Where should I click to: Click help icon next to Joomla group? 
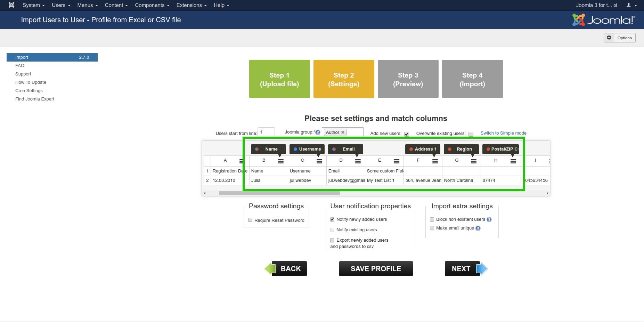318,132
